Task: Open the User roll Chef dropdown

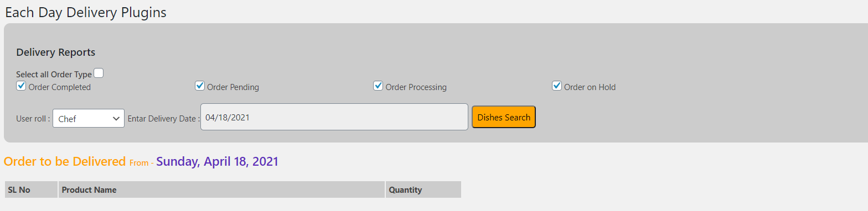Action: (89, 118)
